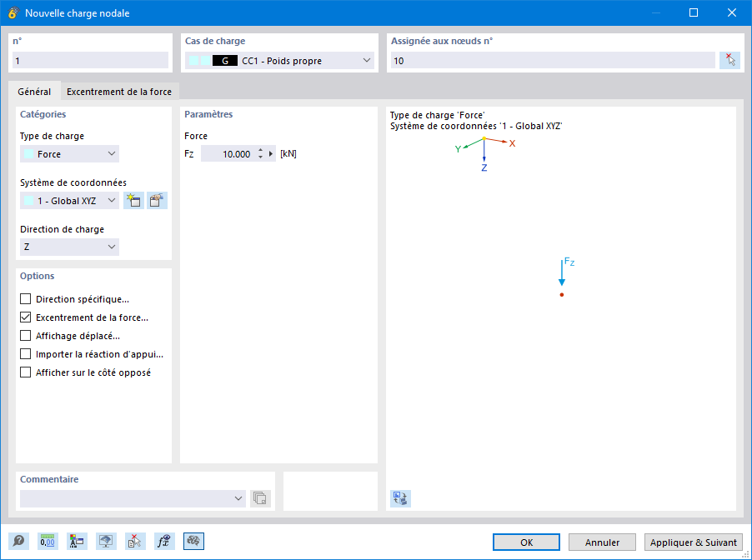
Task: Open units and decimal places (0.00) icon
Action: (x=48, y=542)
